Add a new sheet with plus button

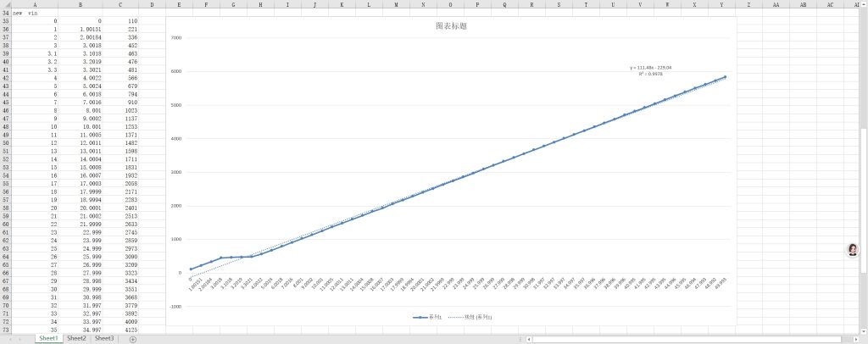pos(132,339)
